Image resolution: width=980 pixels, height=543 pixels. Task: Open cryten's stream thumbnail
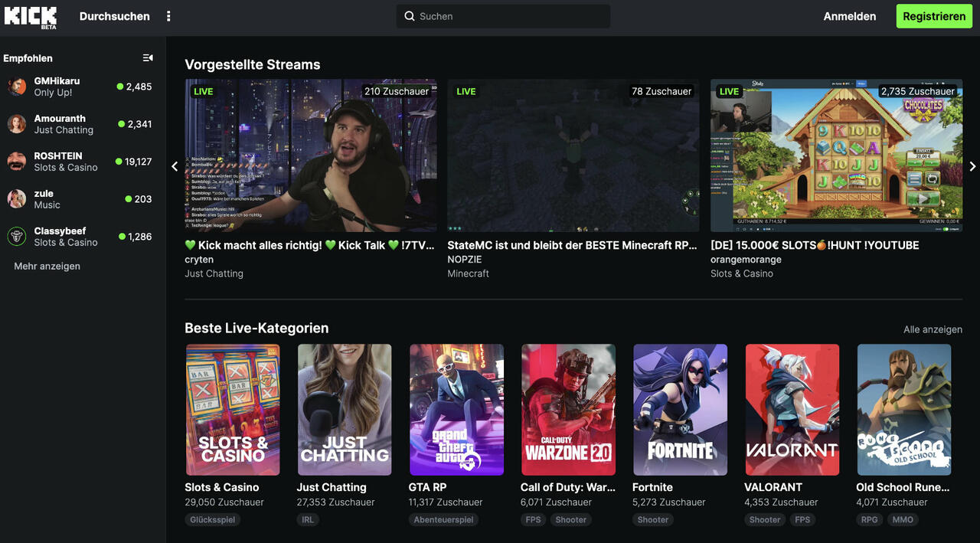click(311, 155)
